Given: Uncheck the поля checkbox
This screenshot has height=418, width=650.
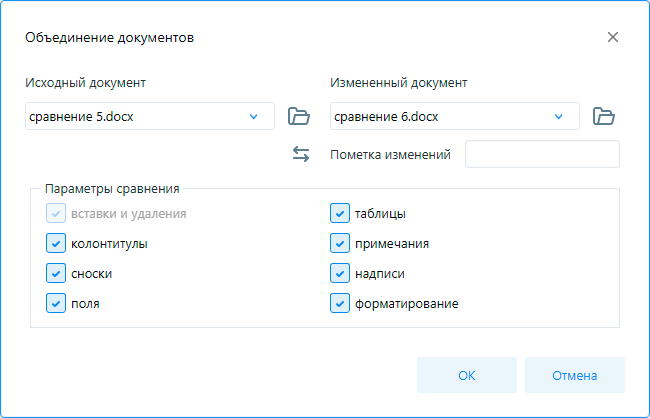Looking at the screenshot, I should coord(55,302).
